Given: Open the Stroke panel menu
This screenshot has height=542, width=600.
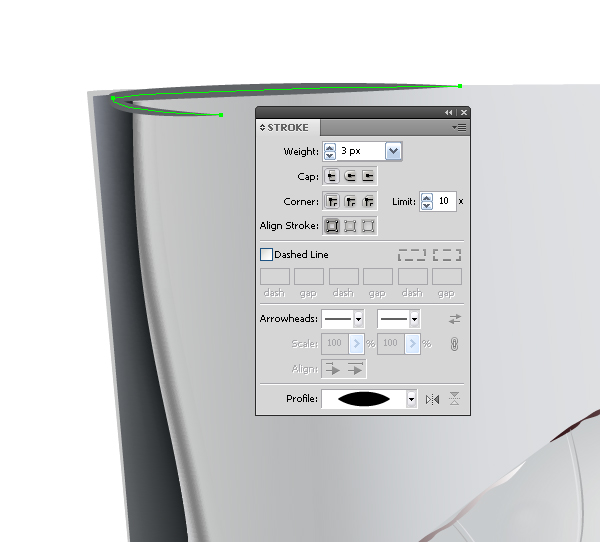Looking at the screenshot, I should point(459,127).
